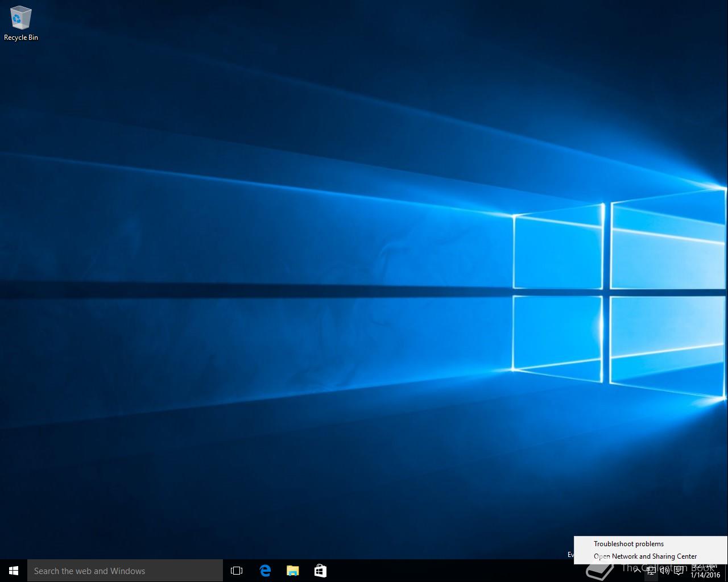The image size is (728, 582).
Task: Open the Windows Store taskbar icon
Action: 320,571
